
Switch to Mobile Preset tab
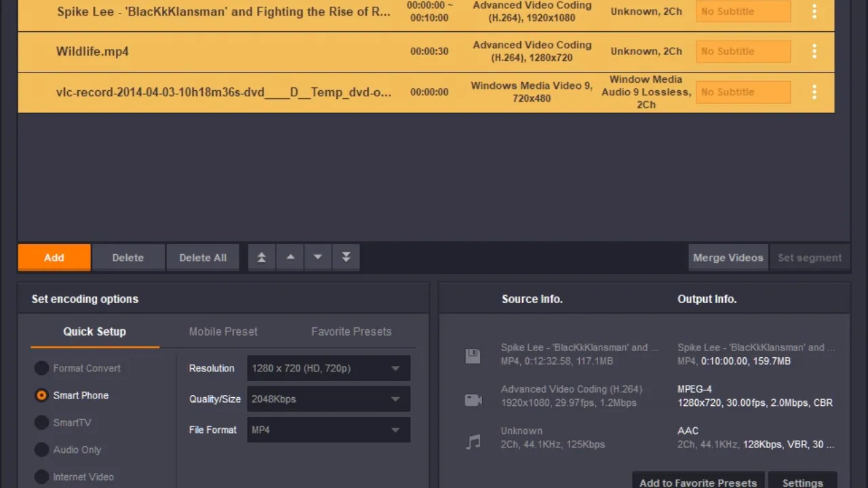coord(223,331)
